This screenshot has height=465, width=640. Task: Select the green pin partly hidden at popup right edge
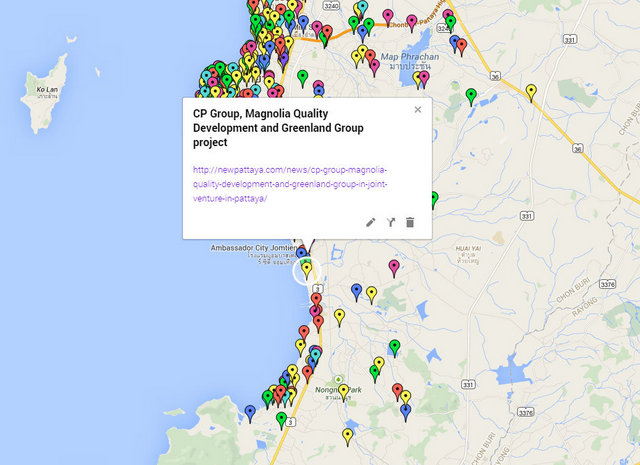(435, 199)
